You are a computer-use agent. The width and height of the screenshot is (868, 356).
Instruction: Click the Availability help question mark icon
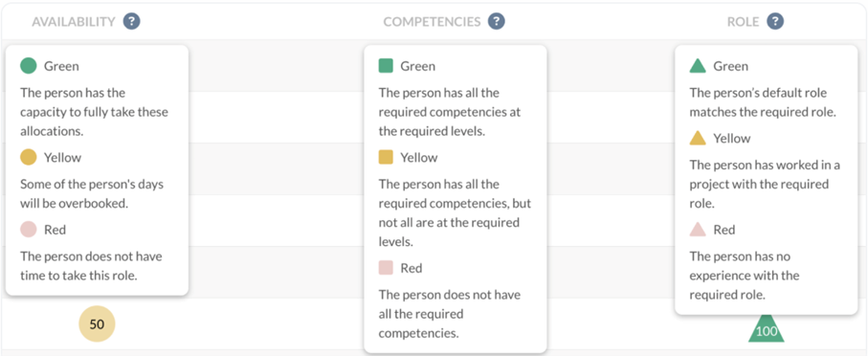pyautogui.click(x=132, y=22)
